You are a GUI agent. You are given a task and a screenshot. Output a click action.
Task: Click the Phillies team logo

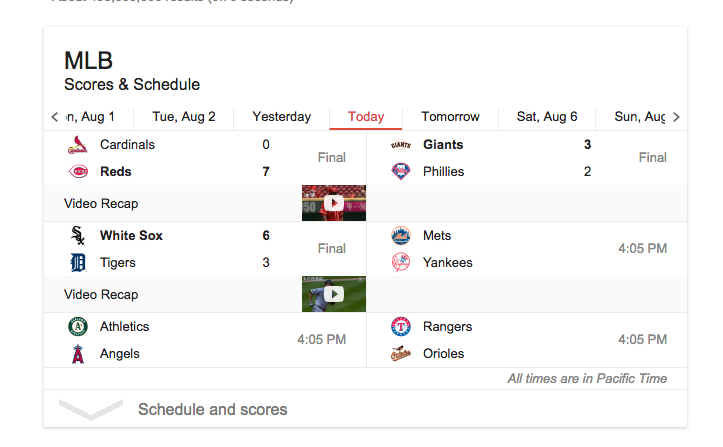pyautogui.click(x=401, y=172)
